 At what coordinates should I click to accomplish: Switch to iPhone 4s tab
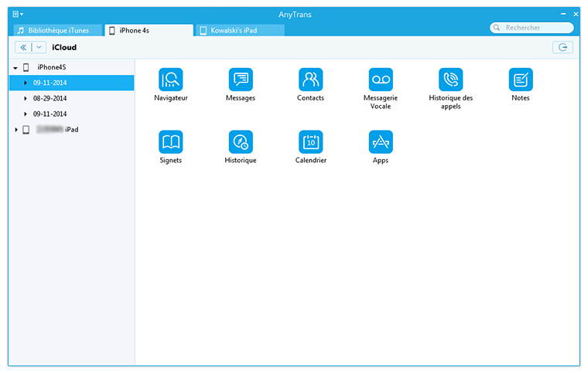click(x=149, y=30)
